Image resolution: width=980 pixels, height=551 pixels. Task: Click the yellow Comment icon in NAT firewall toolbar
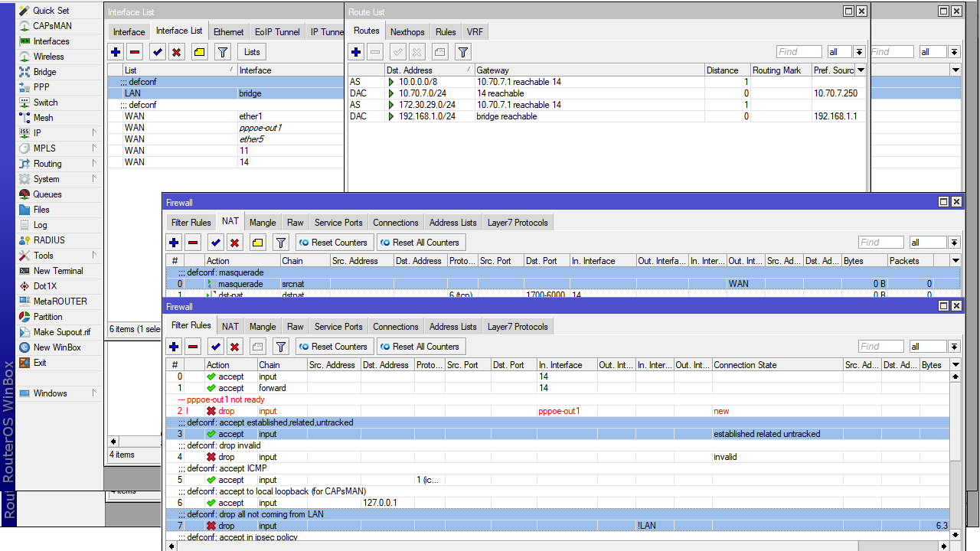(x=258, y=243)
